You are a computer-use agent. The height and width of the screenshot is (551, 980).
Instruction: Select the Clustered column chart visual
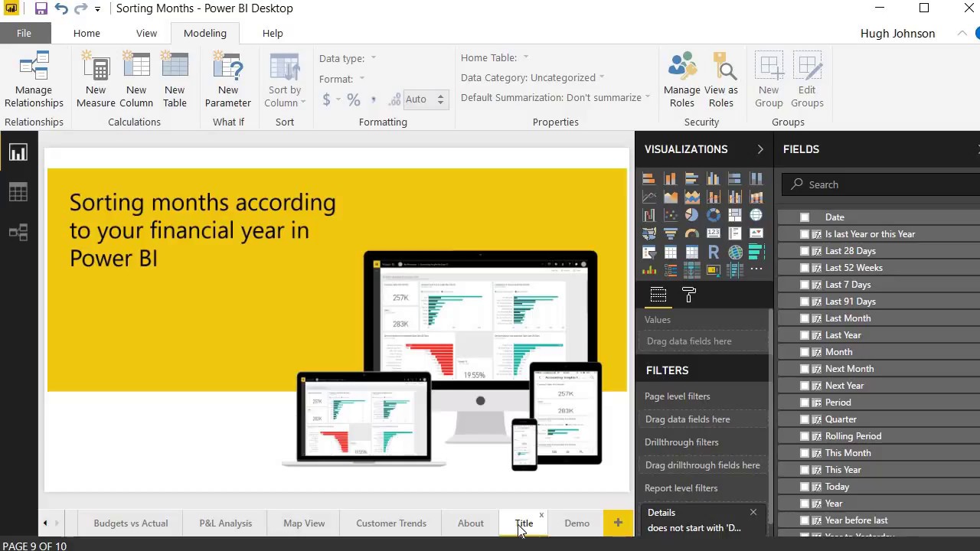click(x=714, y=178)
